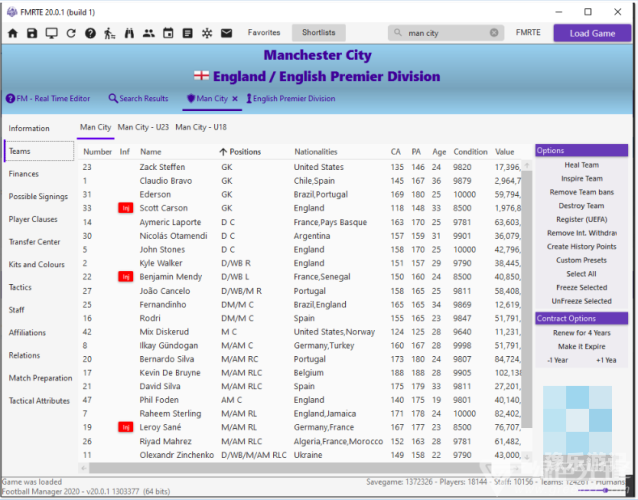Viewport: 638px width, 500px height.
Task: Sort by the CA column header
Action: [395, 152]
